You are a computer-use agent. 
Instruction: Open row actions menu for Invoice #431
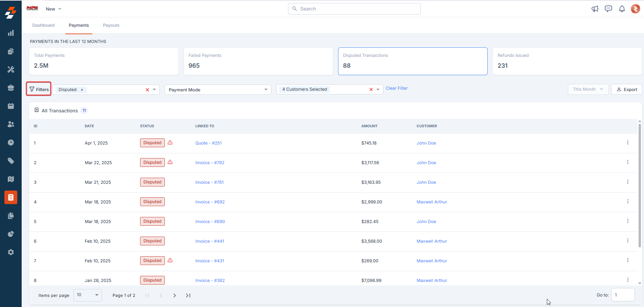click(x=628, y=260)
